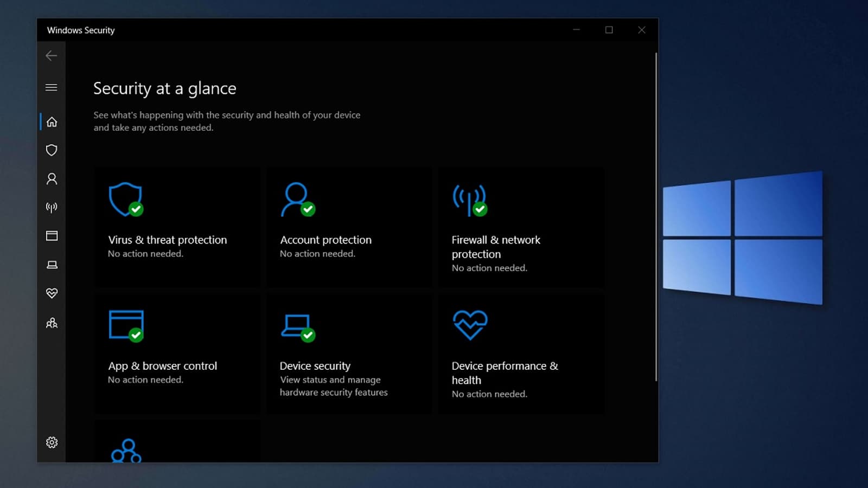This screenshot has height=488, width=868.
Task: Click the App & browser control window tile icon
Action: pyautogui.click(x=126, y=326)
